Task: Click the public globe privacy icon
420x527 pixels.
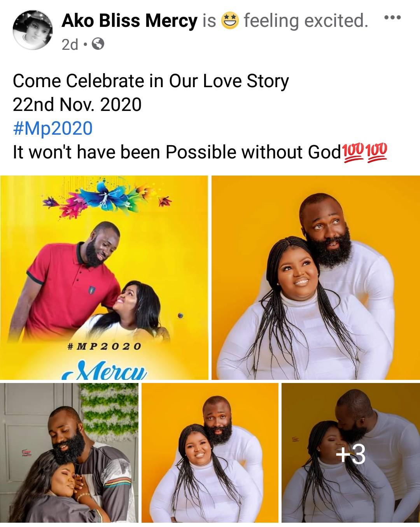Action: click(99, 45)
